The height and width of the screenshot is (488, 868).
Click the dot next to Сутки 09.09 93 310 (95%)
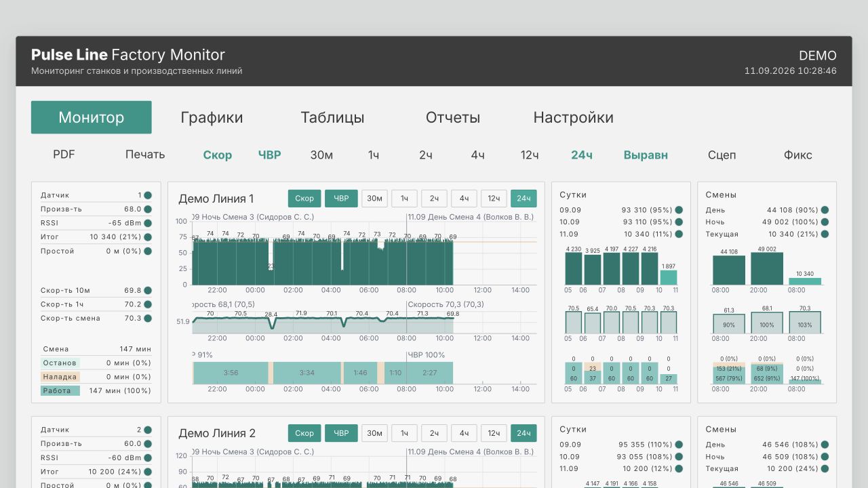coord(679,210)
